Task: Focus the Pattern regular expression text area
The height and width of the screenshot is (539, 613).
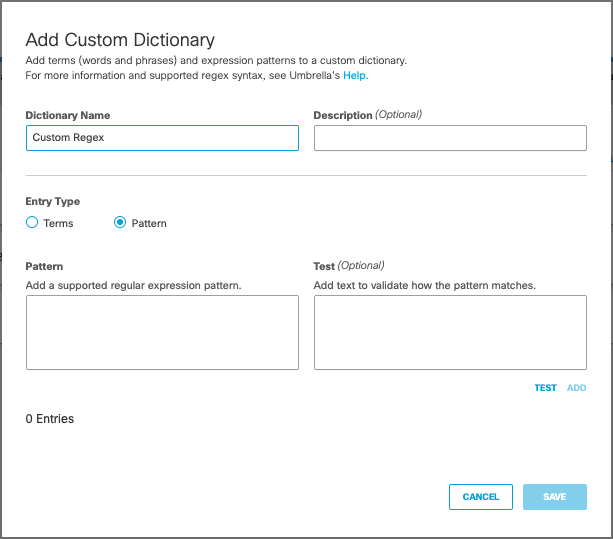Action: point(162,332)
